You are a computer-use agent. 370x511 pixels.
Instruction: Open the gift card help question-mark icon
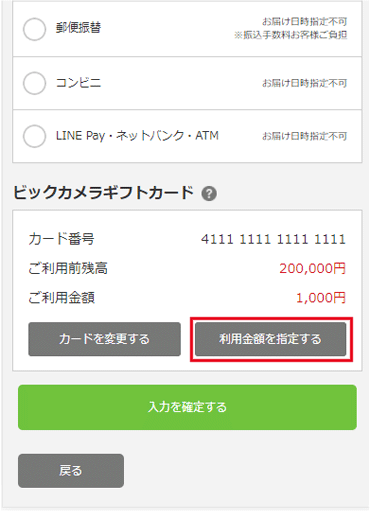209,194
